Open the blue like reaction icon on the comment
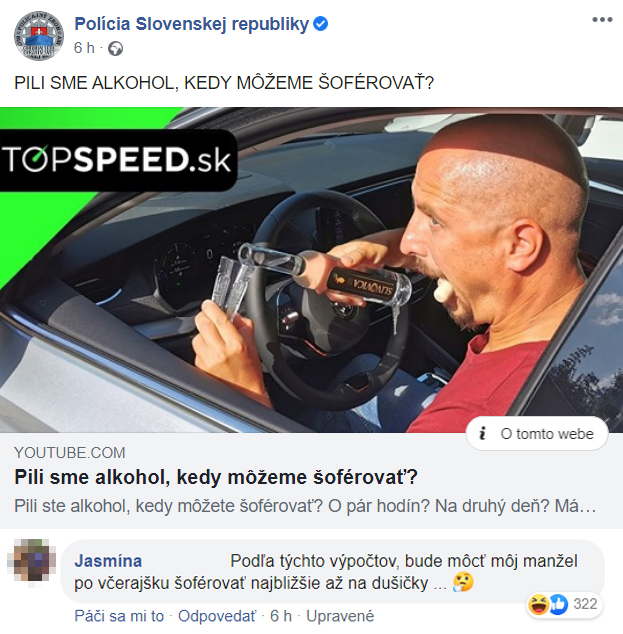This screenshot has height=634, width=623. pos(558,604)
